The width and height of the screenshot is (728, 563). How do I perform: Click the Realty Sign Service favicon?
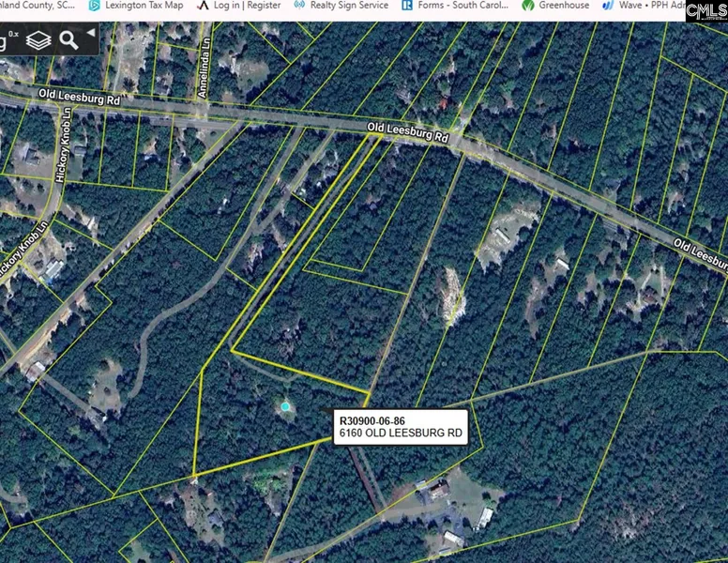click(299, 6)
